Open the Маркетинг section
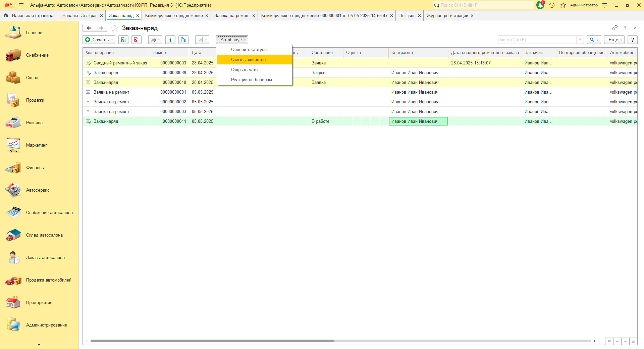Image resolution: width=644 pixels, height=349 pixels. [36, 145]
